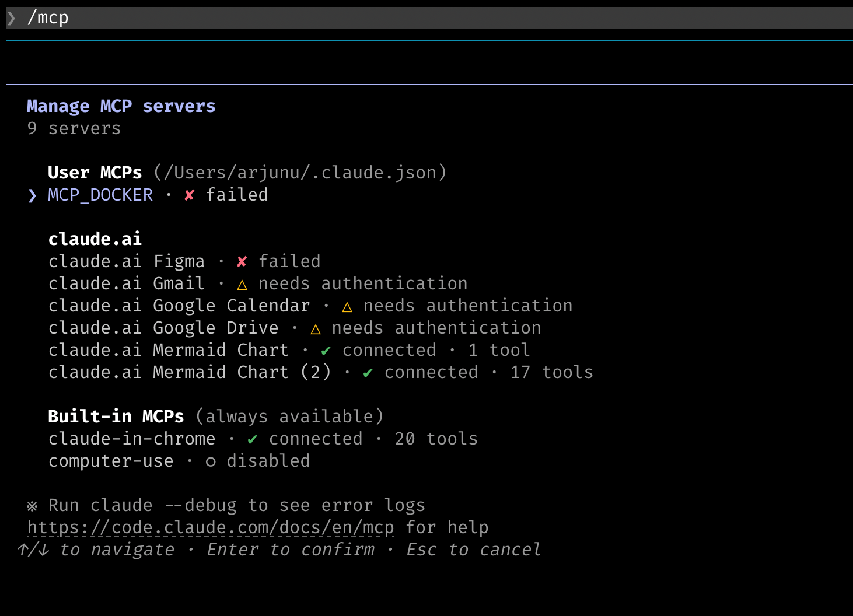Click the 'Manage MCP servers' heading
853x616 pixels.
pyautogui.click(x=121, y=106)
